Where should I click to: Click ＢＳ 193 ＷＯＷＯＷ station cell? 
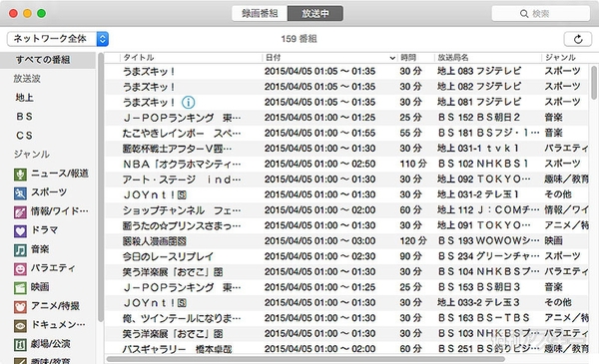coord(488,241)
